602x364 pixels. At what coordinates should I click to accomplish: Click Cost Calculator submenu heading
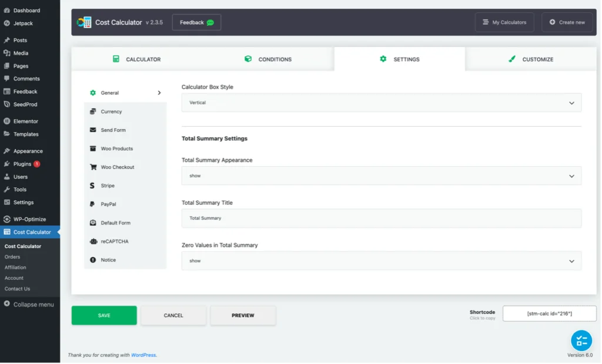(x=23, y=246)
